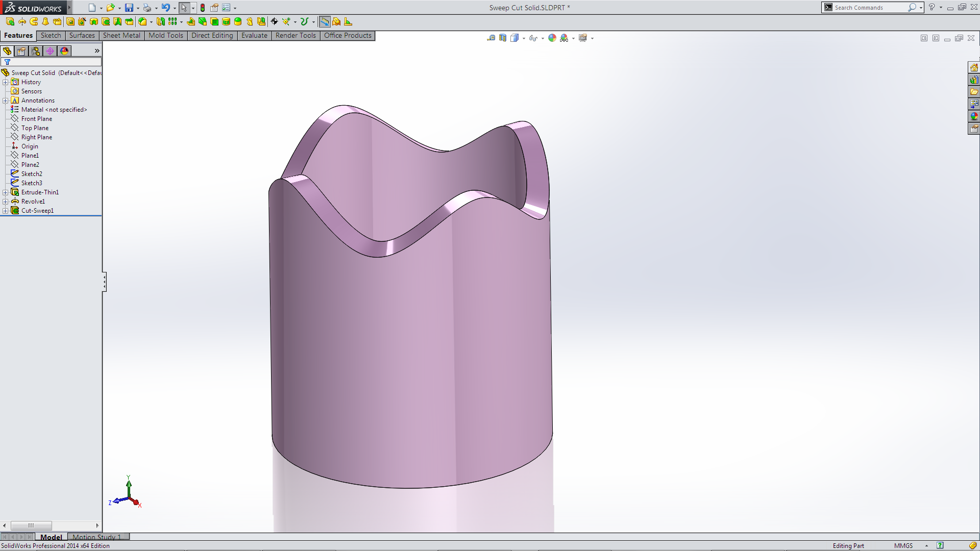Switch to the Evaluate tab
Image resolution: width=980 pixels, height=551 pixels.
[254, 35]
